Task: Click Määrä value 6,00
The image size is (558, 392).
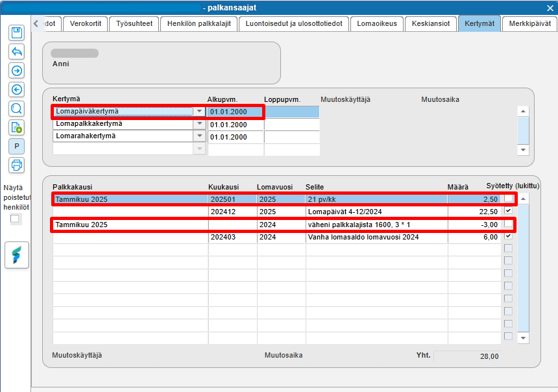Action: (x=474, y=237)
